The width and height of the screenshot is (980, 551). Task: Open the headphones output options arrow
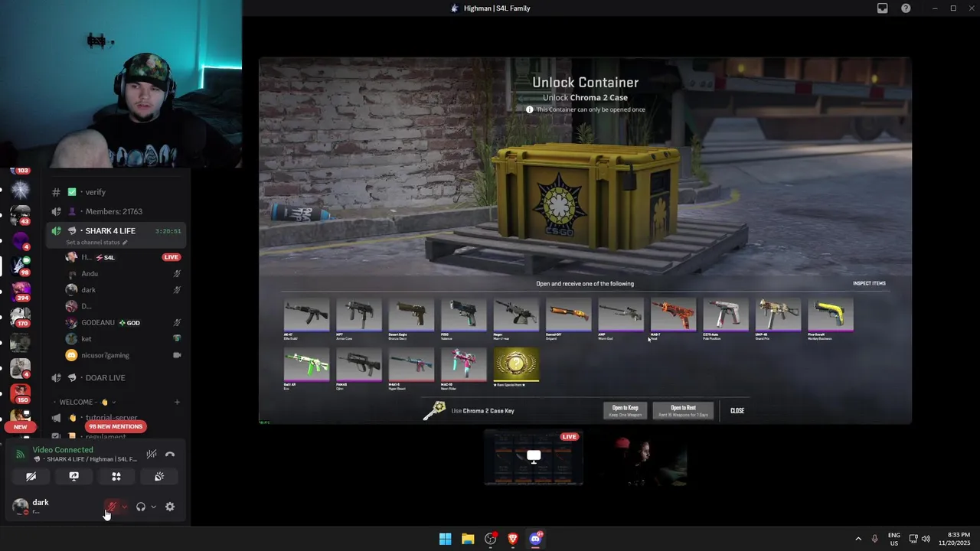153,507
